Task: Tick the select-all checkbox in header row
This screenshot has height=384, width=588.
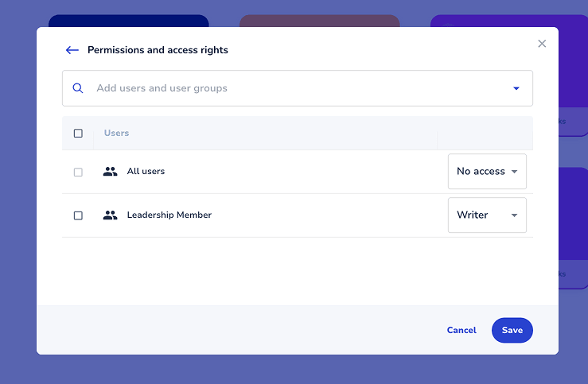Action: point(78,134)
